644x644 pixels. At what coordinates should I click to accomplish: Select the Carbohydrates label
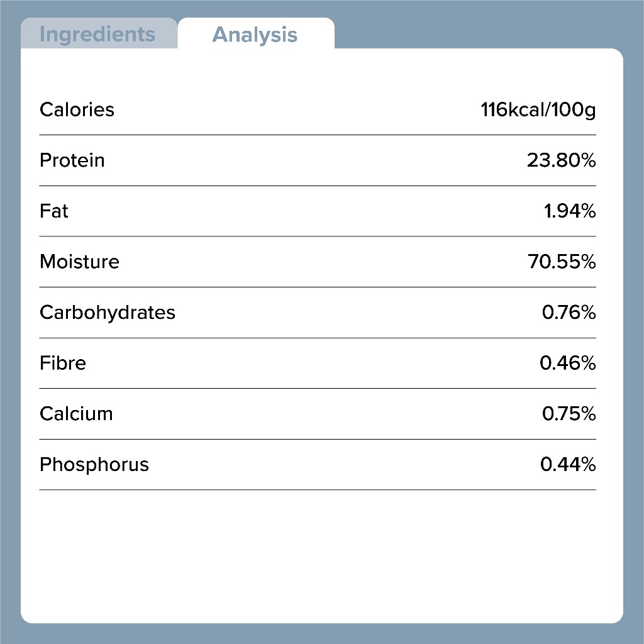(x=107, y=313)
